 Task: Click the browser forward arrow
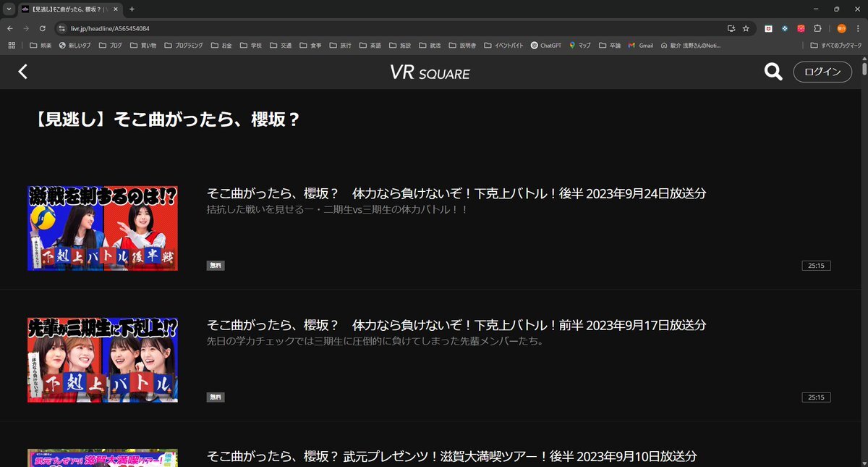[26, 28]
